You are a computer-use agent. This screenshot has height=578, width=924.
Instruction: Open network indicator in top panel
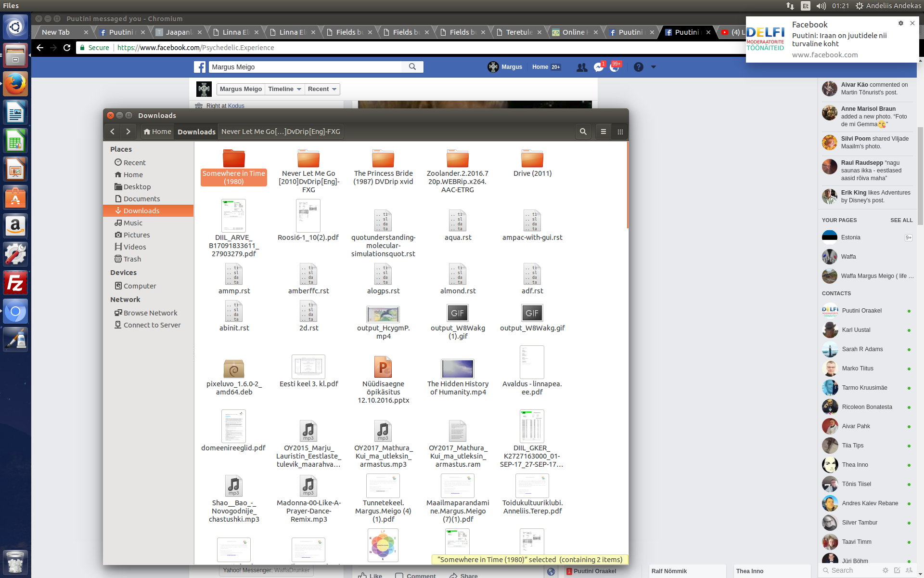pyautogui.click(x=790, y=6)
